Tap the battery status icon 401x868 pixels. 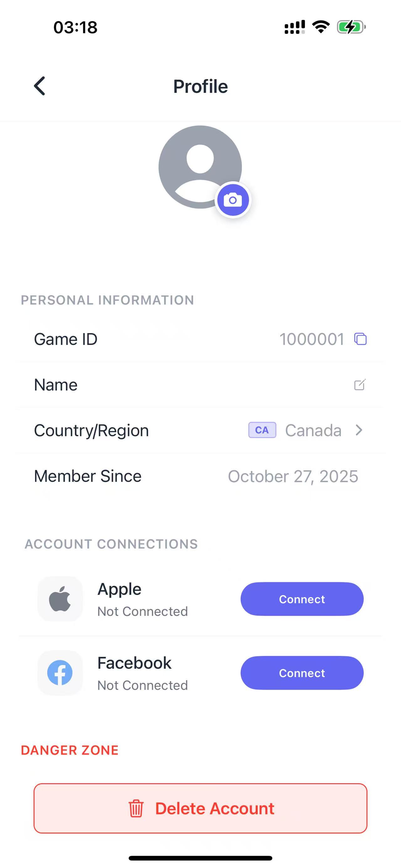[351, 27]
